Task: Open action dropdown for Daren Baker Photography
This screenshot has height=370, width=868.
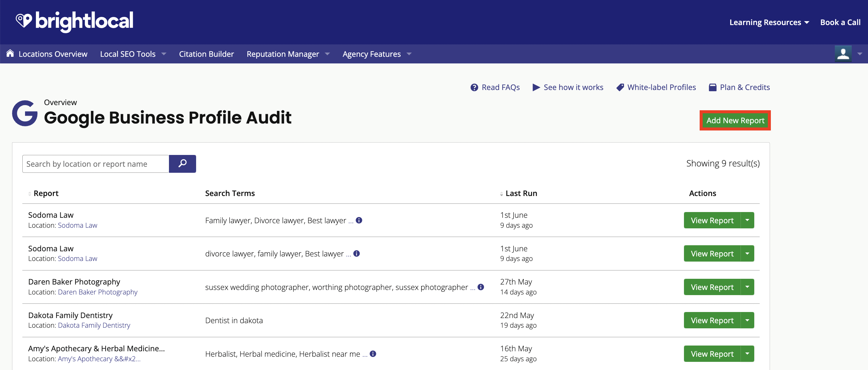Action: click(x=747, y=287)
